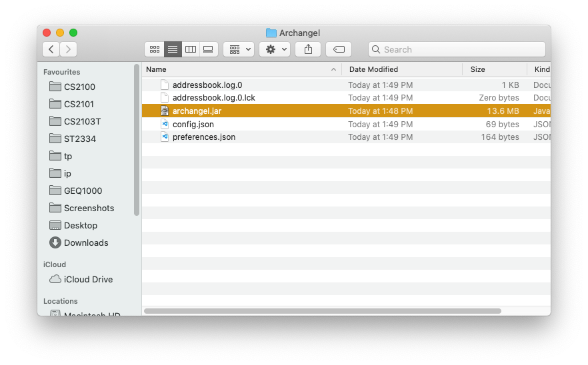Open the gear action menu
This screenshot has height=365, width=588.
pyautogui.click(x=275, y=49)
